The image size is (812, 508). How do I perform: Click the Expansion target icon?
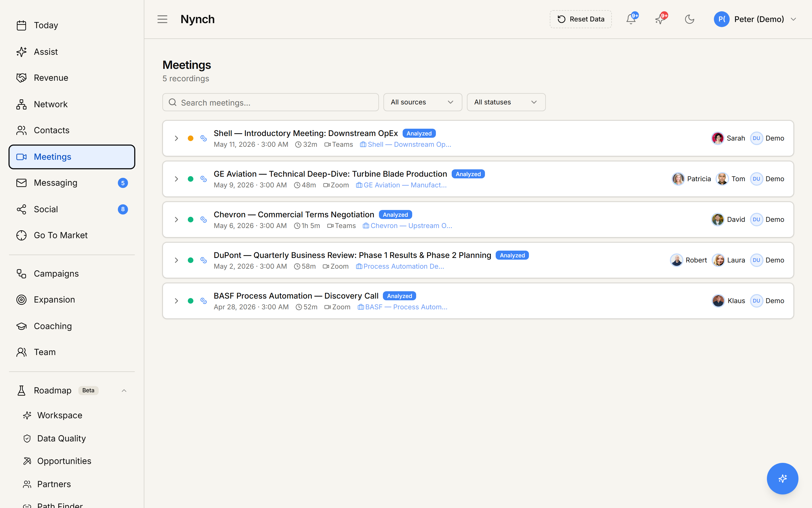(x=21, y=299)
